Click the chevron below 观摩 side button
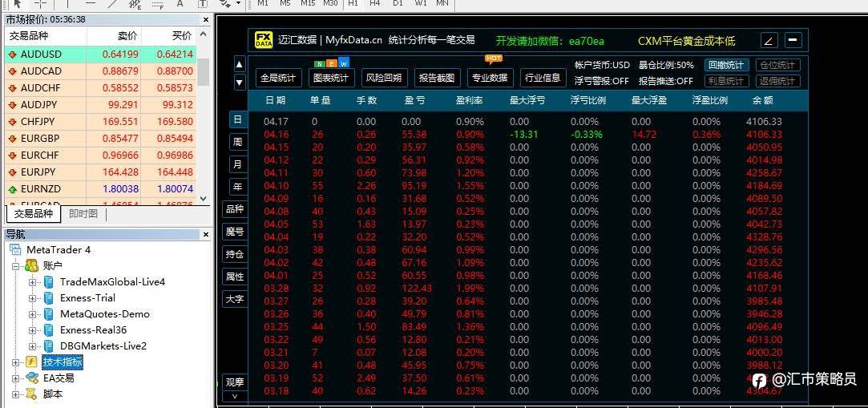This screenshot has width=868, height=408. tap(234, 396)
